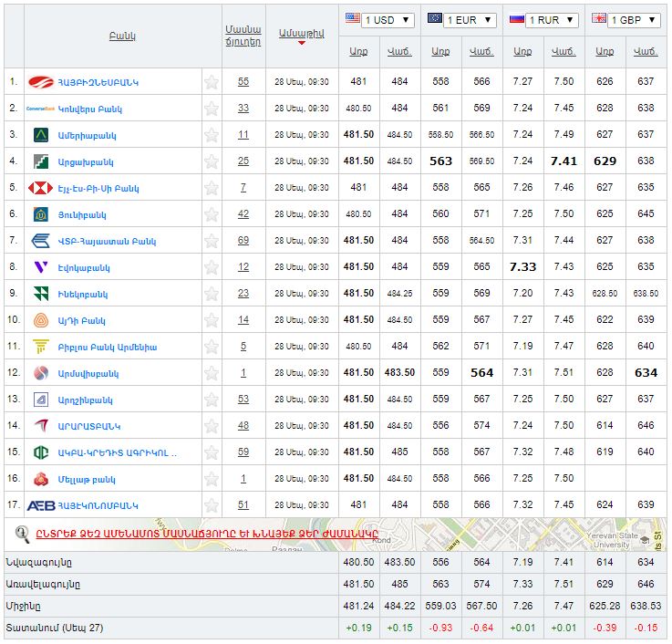Click the Ameriabank green logo icon
672x644 pixels.
click(41, 135)
